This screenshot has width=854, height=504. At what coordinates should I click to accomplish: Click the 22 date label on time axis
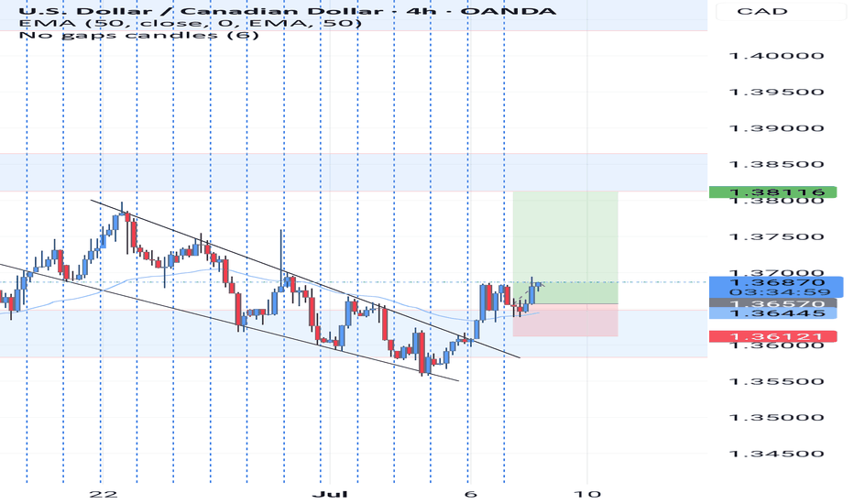pos(104,494)
